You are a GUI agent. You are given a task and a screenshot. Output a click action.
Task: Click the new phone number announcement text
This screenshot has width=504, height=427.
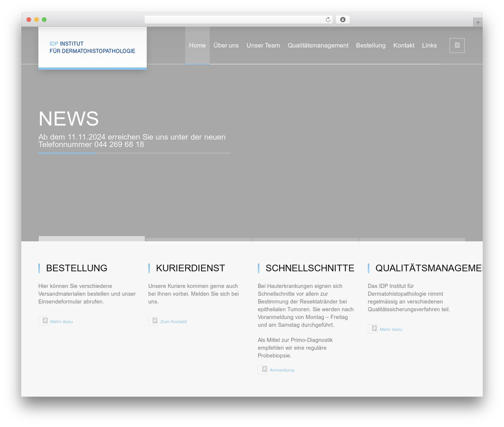point(132,141)
